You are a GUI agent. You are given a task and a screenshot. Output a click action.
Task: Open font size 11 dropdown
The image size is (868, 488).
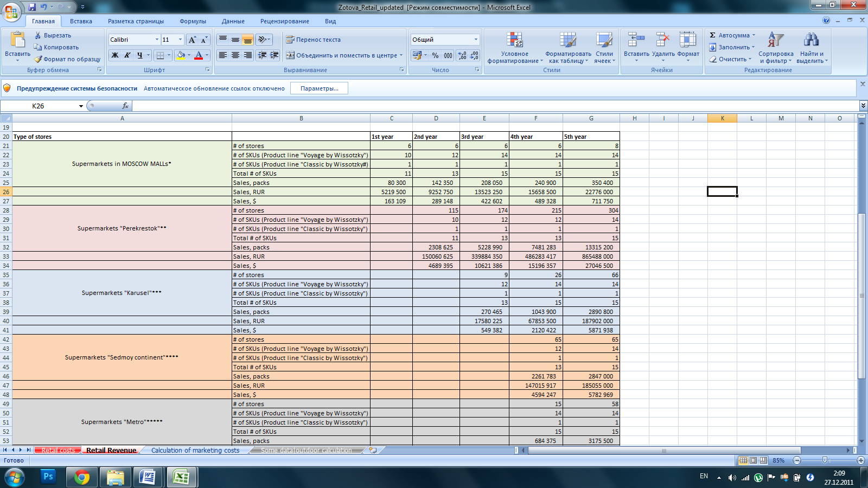pyautogui.click(x=181, y=40)
